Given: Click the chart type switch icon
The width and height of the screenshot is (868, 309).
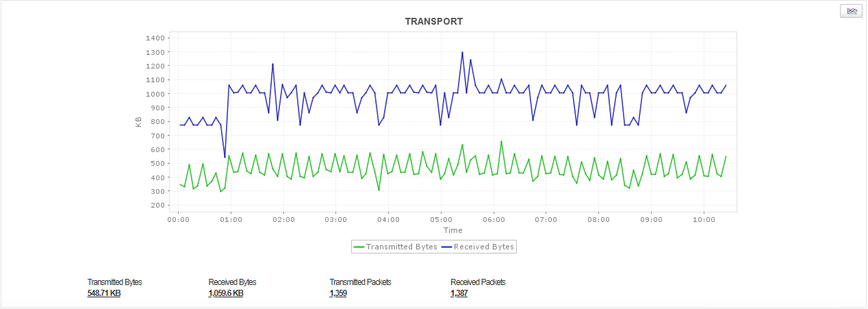Looking at the screenshot, I should point(851,11).
